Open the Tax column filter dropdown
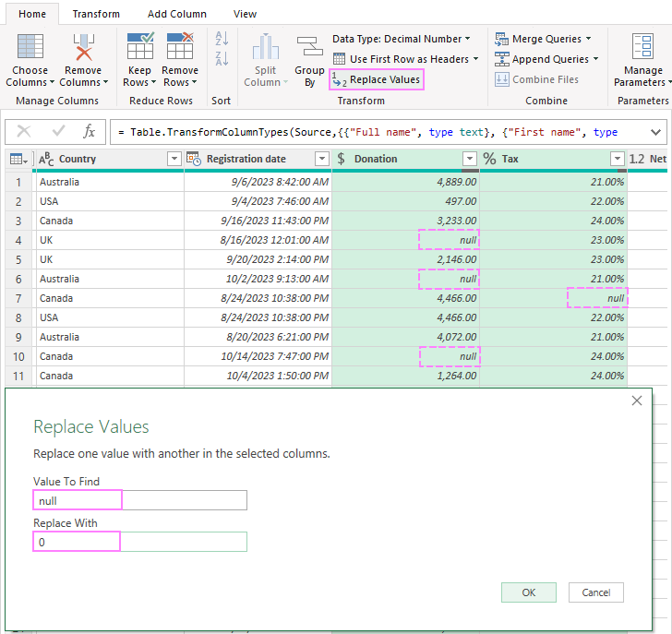This screenshot has width=672, height=634. (x=618, y=159)
